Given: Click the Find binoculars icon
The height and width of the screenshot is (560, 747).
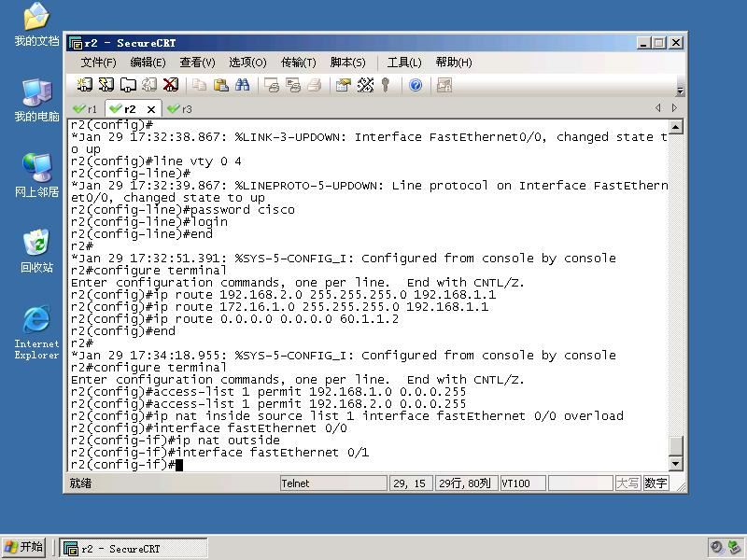Looking at the screenshot, I should [242, 85].
